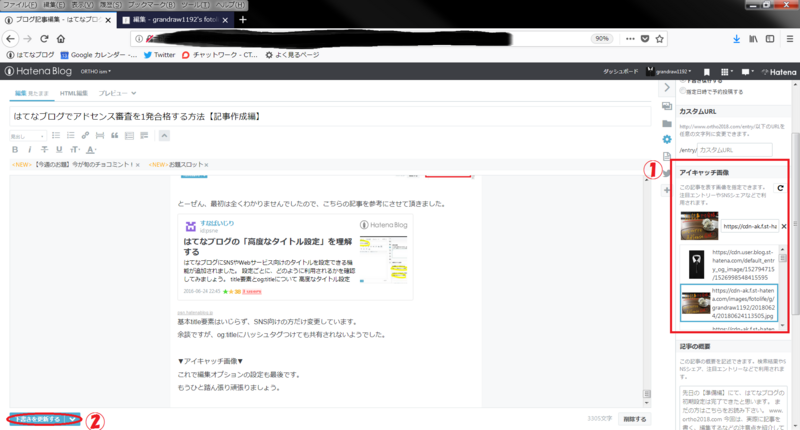
Task: Open the ファイル menu
Action: coord(20,5)
